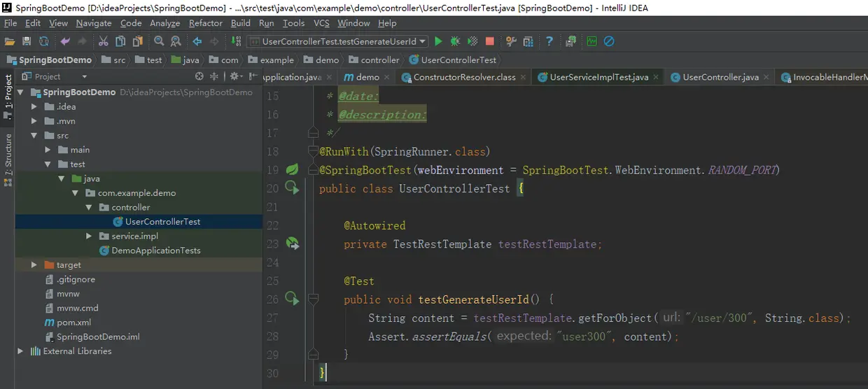Viewport: 868px width, 389px height.
Task: Collapse the test folder arrow
Action: point(48,164)
